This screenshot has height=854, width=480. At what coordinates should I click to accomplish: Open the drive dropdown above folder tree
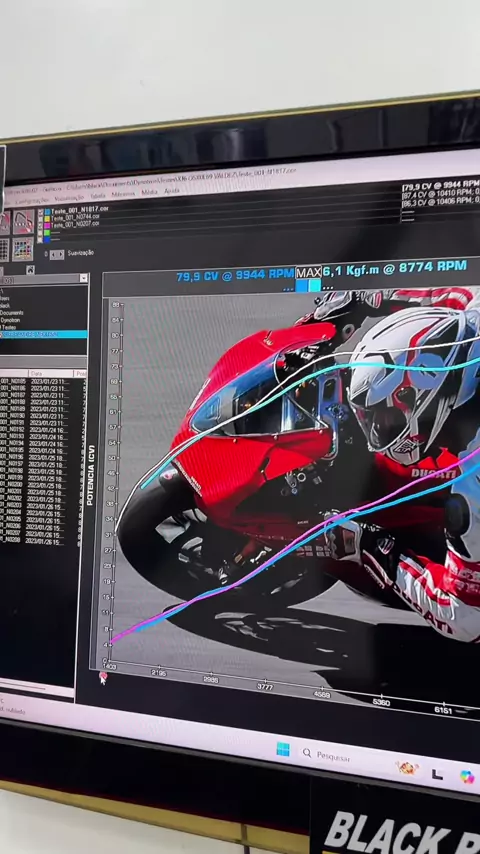point(83,278)
